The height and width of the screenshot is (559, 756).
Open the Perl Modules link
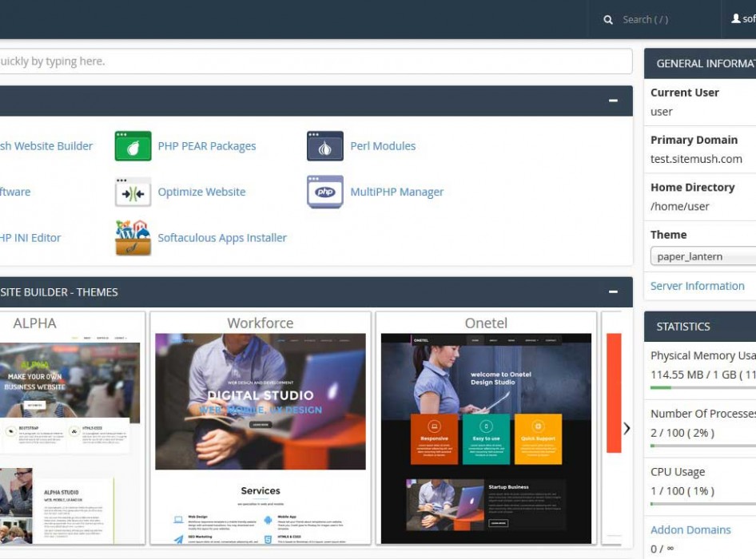click(383, 146)
